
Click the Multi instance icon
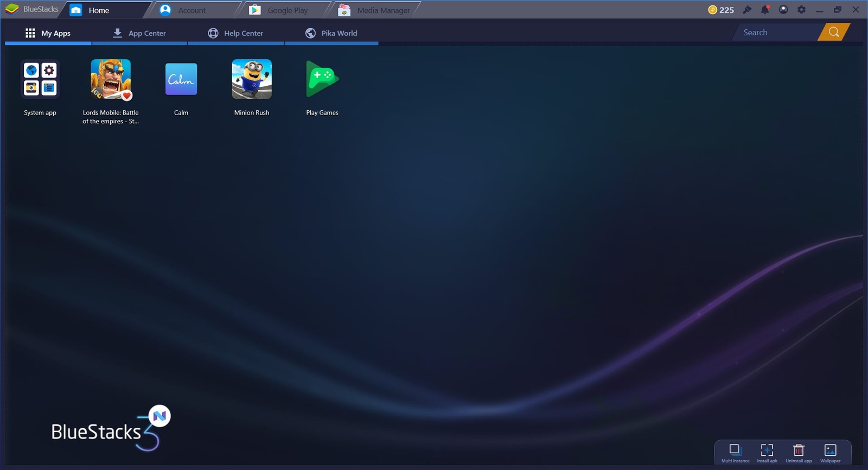tap(735, 450)
